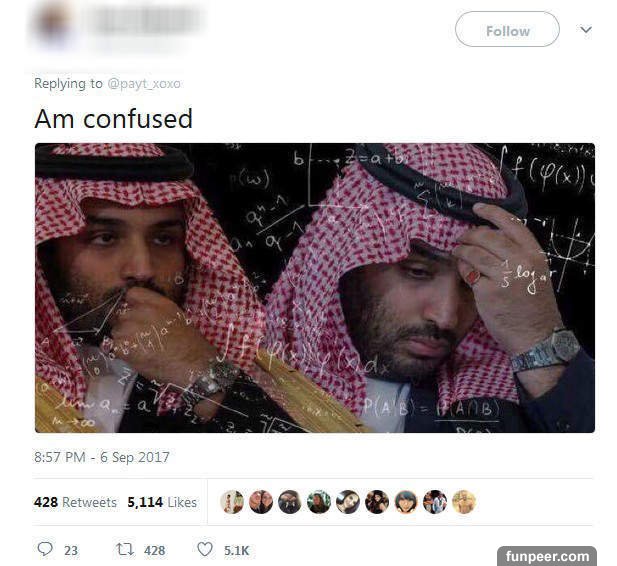
Task: Click the last liker avatar in the row
Action: coord(464,502)
